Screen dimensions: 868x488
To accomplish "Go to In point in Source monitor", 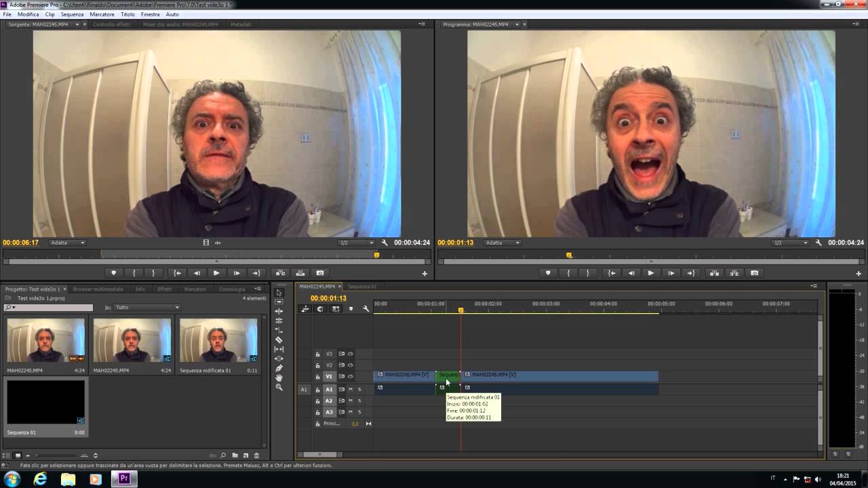I will (x=178, y=273).
